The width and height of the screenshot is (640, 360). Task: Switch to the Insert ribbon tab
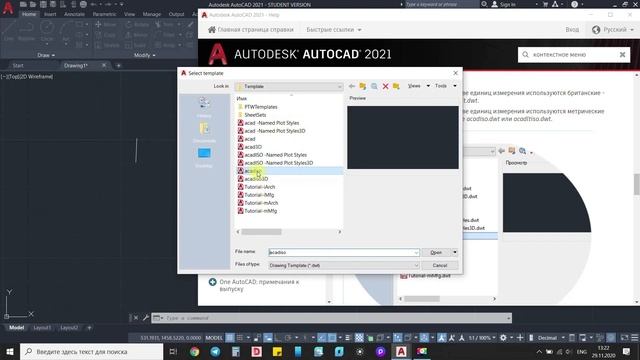click(x=50, y=14)
